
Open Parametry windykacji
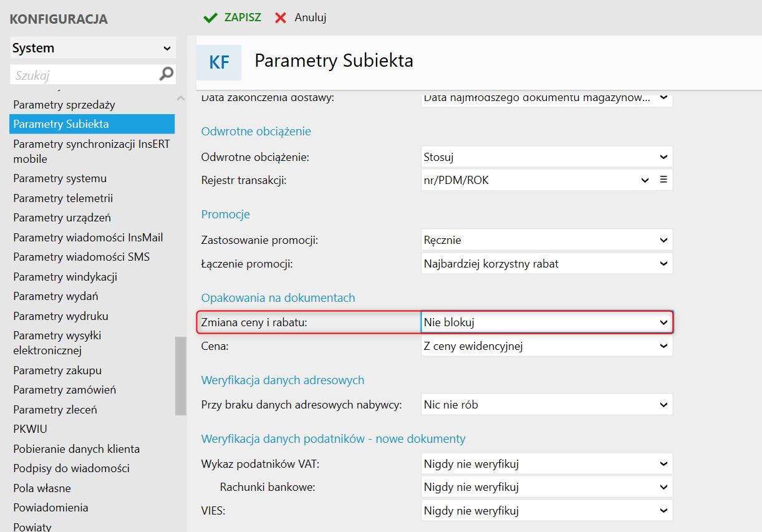[x=65, y=277]
